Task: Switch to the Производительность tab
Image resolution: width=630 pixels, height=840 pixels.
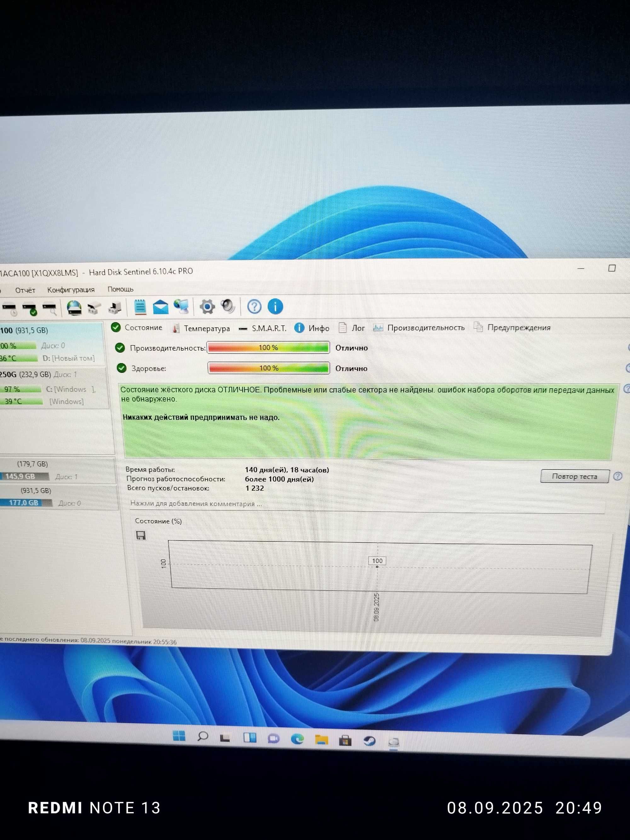Action: tap(419, 327)
